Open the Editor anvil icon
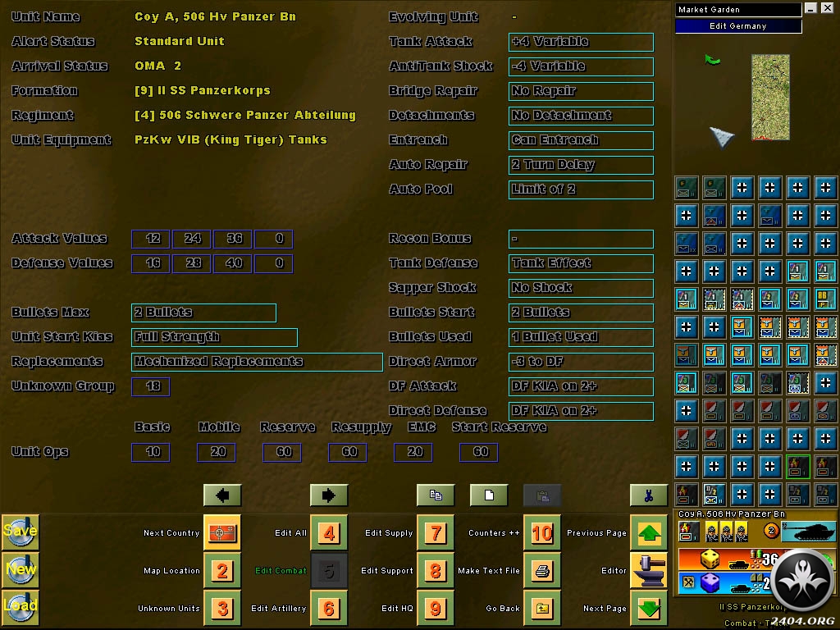The width and height of the screenshot is (840, 630). [648, 571]
